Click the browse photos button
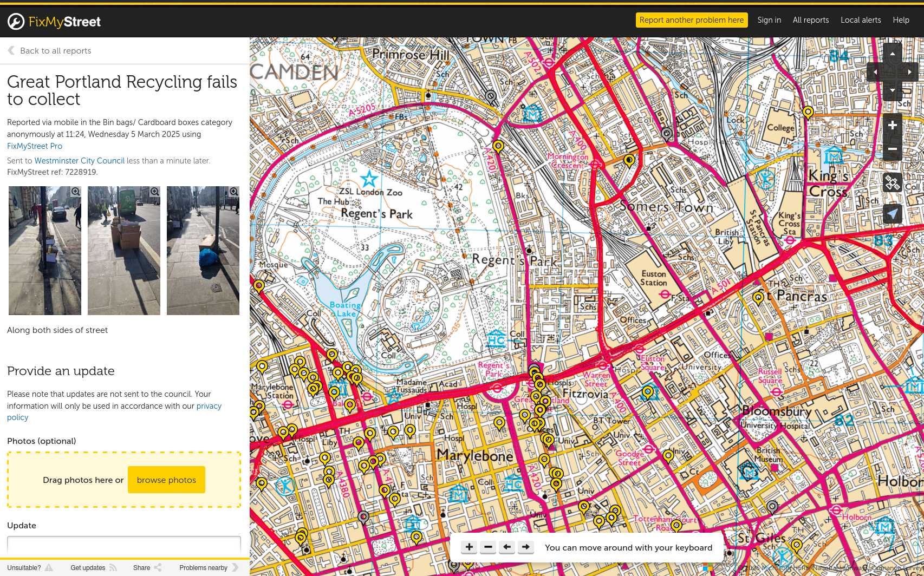The width and height of the screenshot is (924, 576). 166,480
